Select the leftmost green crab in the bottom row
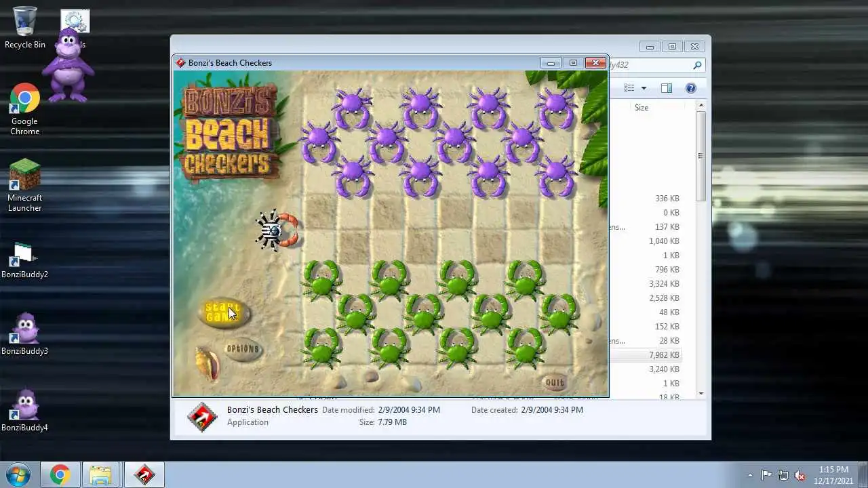This screenshot has width=868, height=488. (321, 347)
